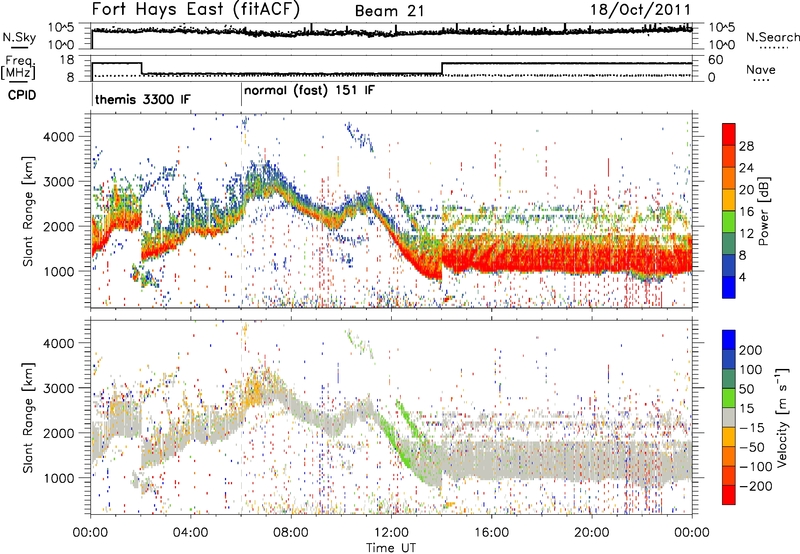Select the yellow-orange segment of Velocity colorbar
Screen dimensions: 800x554
(729, 437)
